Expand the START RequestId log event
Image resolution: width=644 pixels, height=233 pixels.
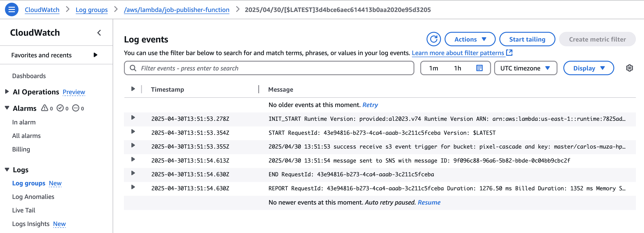click(133, 132)
